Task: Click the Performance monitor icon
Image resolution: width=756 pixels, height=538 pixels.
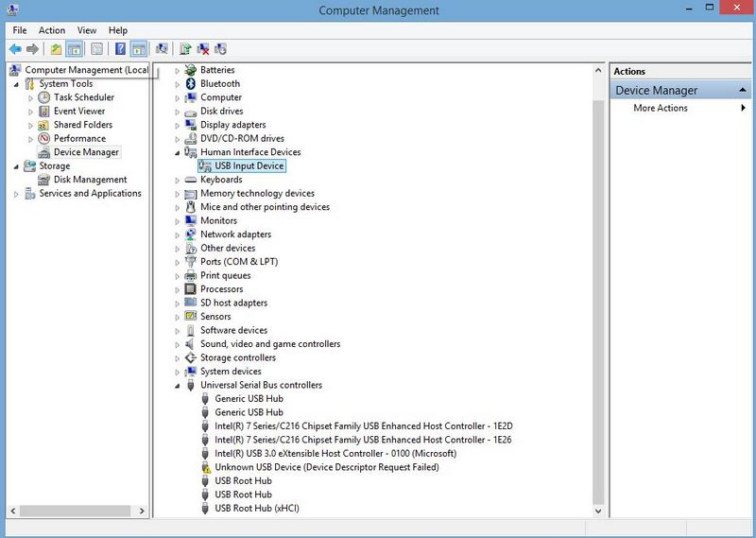Action: coord(43,138)
